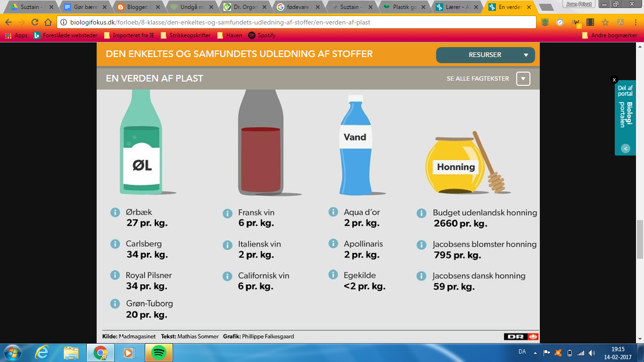This screenshot has height=362, width=644.
Task: Click the info icon beside Ørbæk
Action: click(115, 212)
